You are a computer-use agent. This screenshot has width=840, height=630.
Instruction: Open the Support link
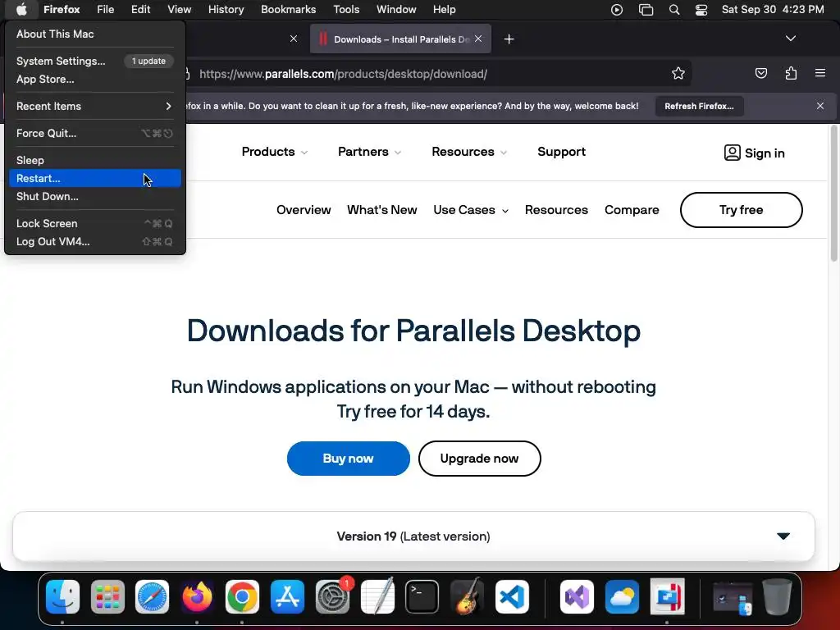coord(561,152)
